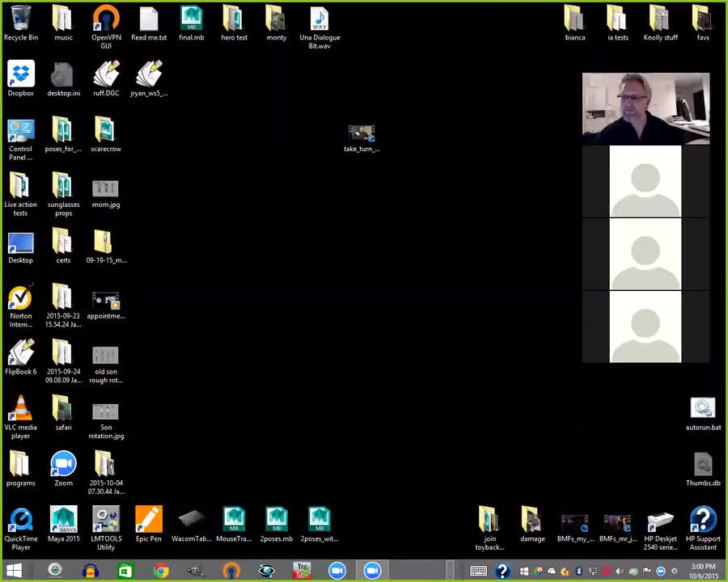Select the old son rough rot image

point(106,365)
